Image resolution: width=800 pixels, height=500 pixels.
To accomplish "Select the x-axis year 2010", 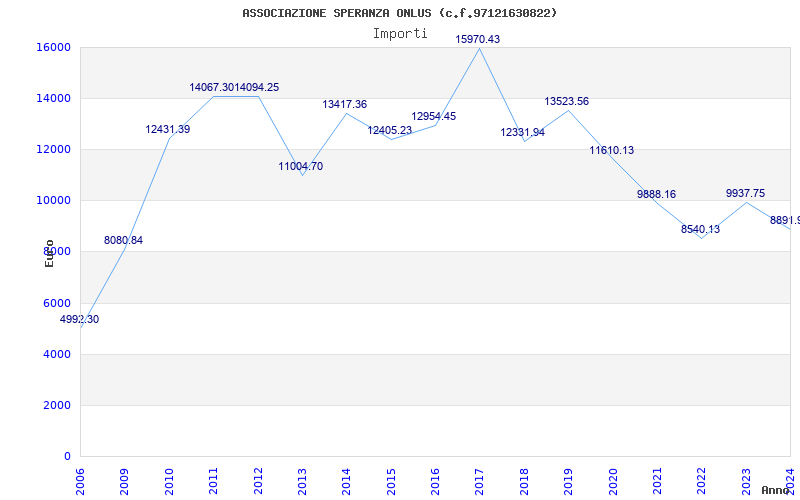I will click(x=169, y=482).
